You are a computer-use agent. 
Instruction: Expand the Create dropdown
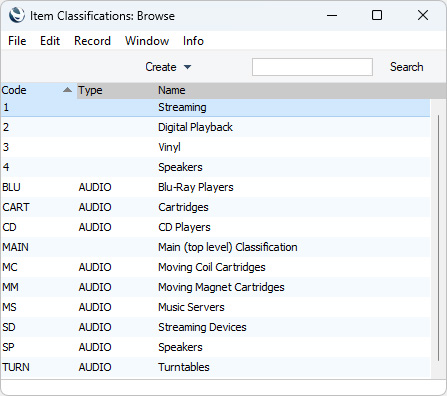[x=168, y=67]
